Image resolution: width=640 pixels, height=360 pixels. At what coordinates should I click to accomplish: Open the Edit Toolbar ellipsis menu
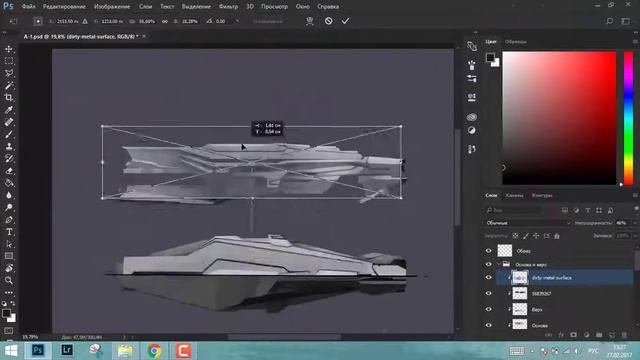(x=9, y=293)
